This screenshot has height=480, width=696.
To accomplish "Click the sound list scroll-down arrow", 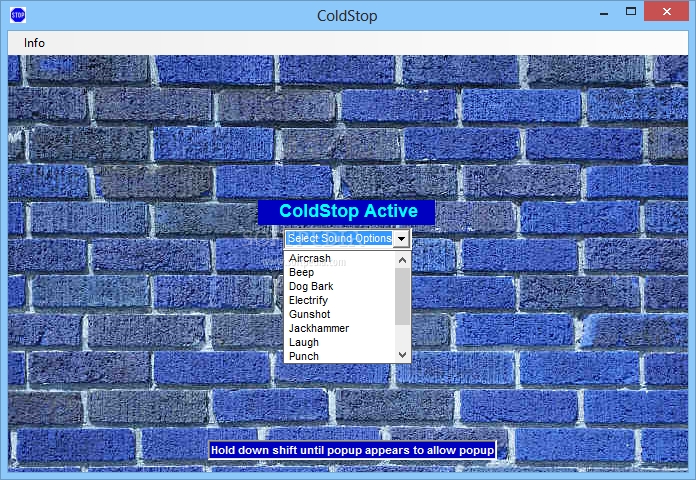I will tap(403, 354).
